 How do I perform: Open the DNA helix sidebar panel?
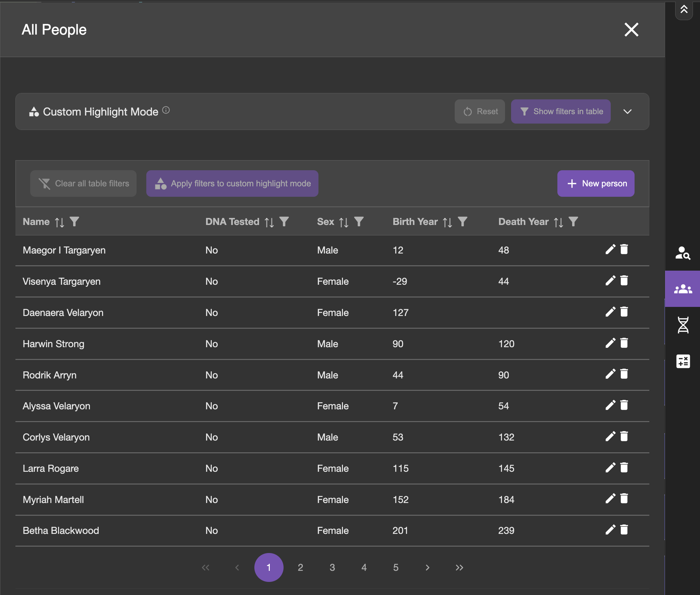(x=683, y=325)
